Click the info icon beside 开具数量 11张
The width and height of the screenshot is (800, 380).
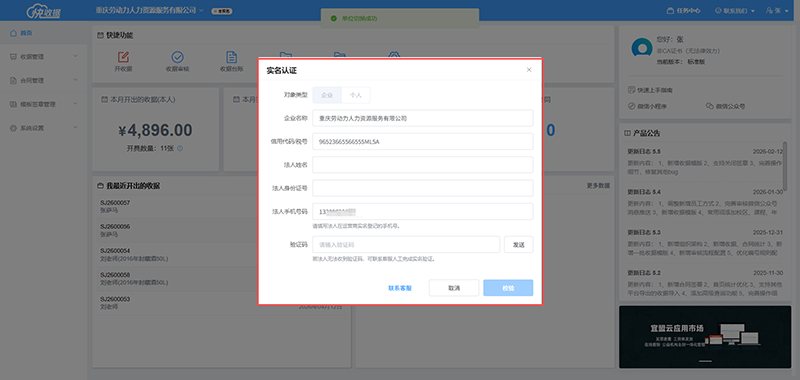(x=180, y=149)
